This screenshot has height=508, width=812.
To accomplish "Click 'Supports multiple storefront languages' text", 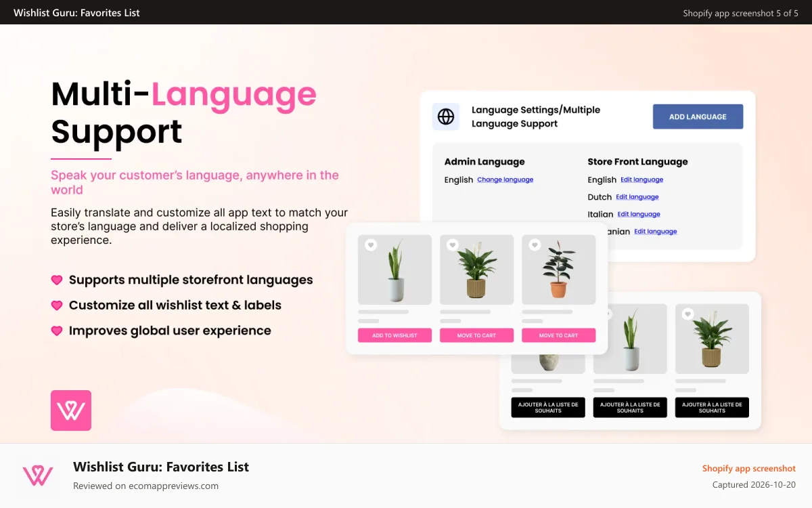I will click(x=191, y=280).
